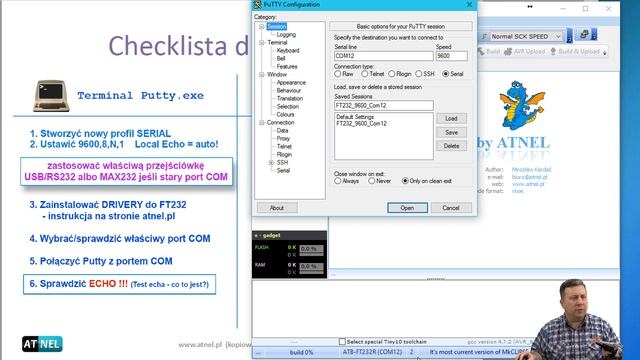Close the PuTTY Configuration dialog

tap(469, 4)
